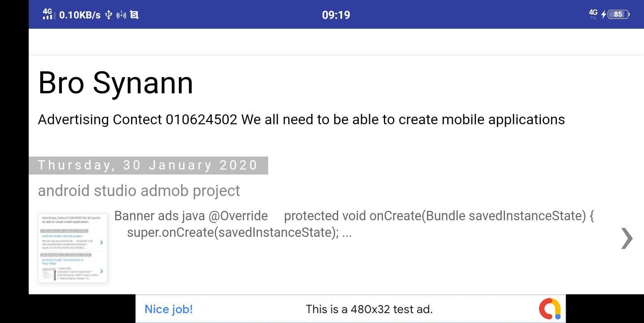Tap the USB connection status icon
This screenshot has height=323, width=644.
tap(109, 15)
